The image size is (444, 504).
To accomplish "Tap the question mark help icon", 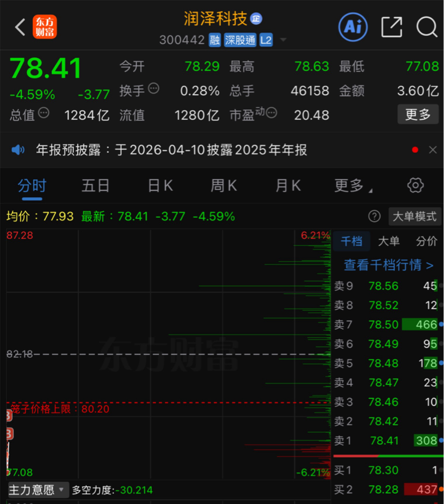I will tap(374, 217).
